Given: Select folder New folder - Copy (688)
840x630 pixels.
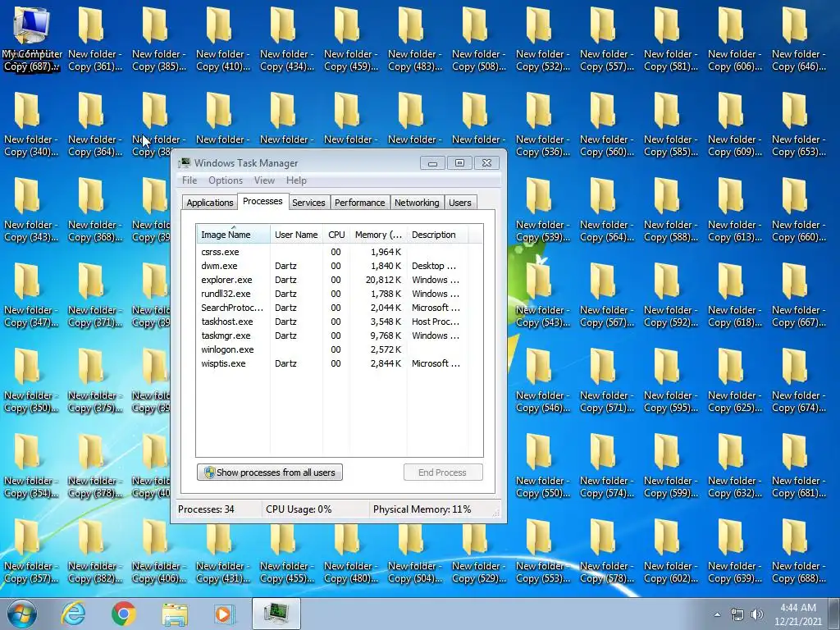Looking at the screenshot, I should (x=799, y=551).
